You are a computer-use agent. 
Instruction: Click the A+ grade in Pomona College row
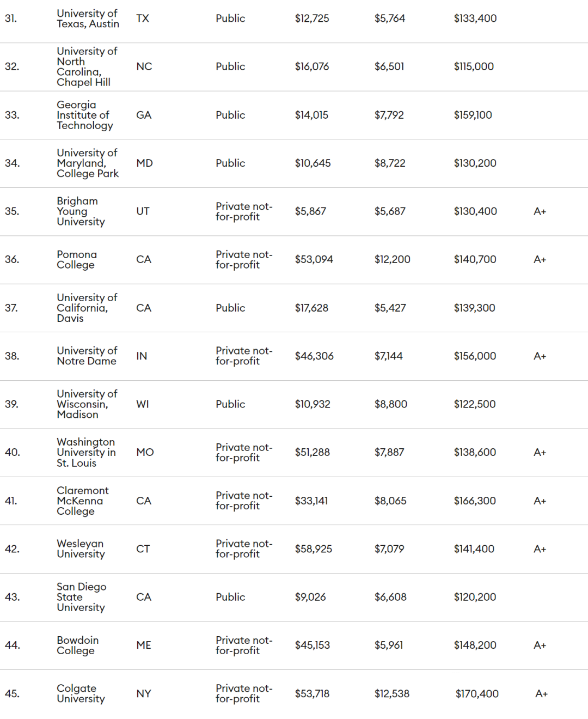click(540, 259)
